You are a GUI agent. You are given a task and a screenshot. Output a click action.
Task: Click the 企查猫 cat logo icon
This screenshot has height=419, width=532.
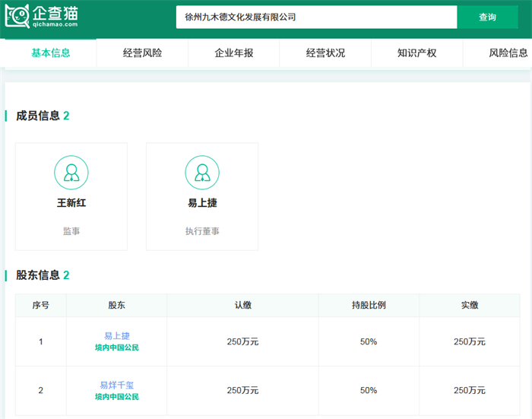17,17
